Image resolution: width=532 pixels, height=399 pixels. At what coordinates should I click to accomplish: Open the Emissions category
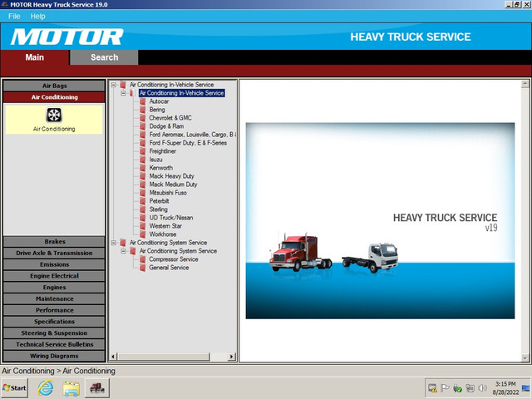pyautogui.click(x=54, y=264)
